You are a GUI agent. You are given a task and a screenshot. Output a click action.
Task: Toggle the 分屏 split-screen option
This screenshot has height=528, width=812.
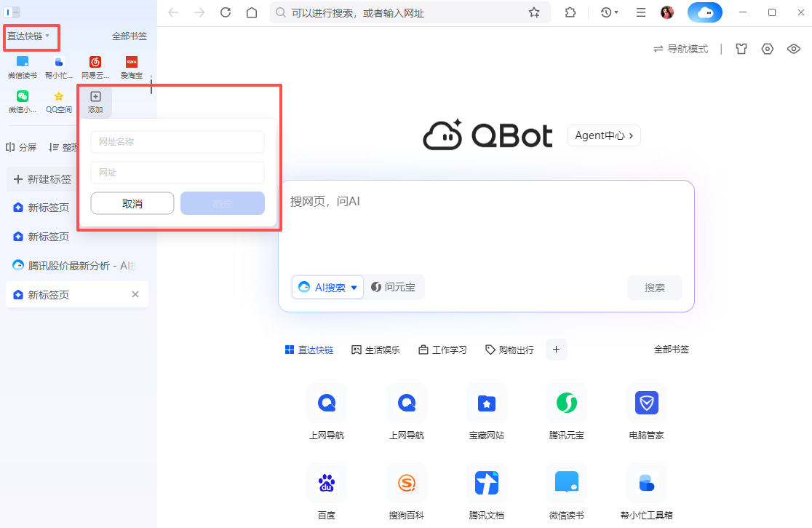22,146
